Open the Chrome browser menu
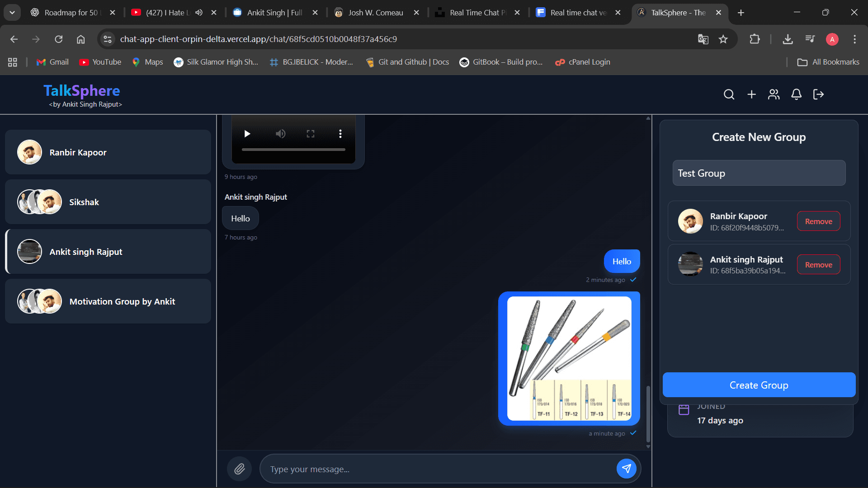Screen dimensions: 868x488 pos(855,39)
